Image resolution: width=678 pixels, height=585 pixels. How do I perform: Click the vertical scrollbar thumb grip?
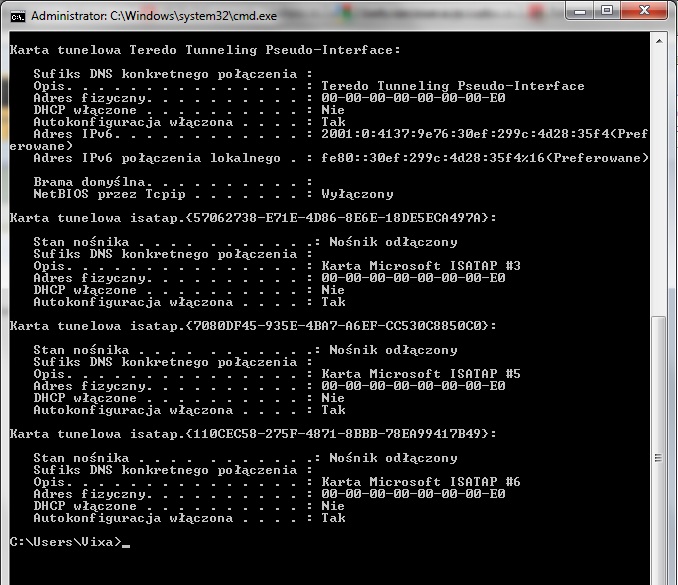pyautogui.click(x=658, y=457)
